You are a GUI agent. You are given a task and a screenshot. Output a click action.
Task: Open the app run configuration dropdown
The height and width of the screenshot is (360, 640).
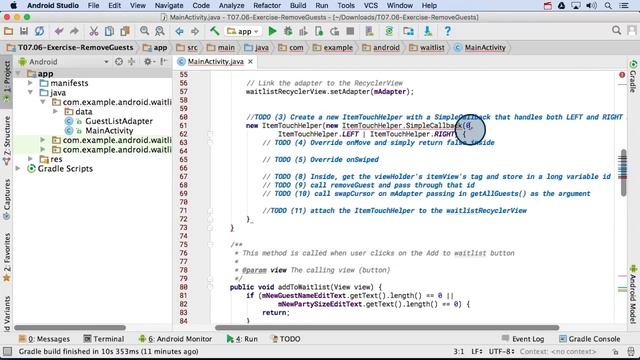click(x=243, y=31)
